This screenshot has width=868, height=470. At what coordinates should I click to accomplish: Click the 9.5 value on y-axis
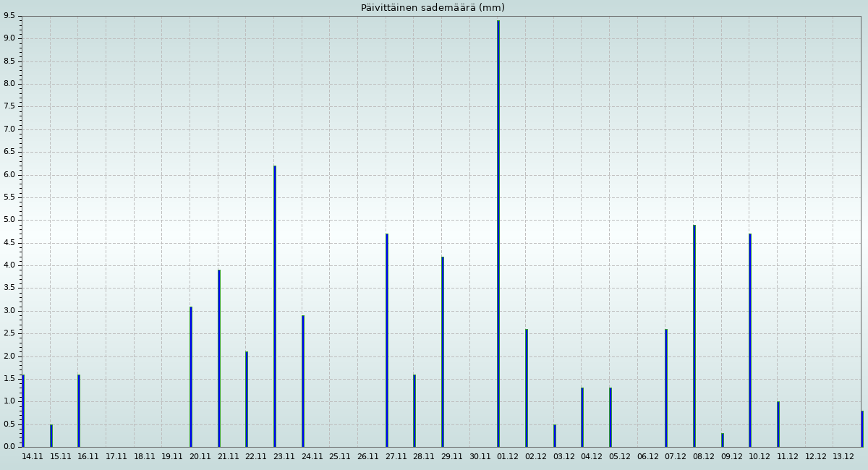tap(9, 16)
